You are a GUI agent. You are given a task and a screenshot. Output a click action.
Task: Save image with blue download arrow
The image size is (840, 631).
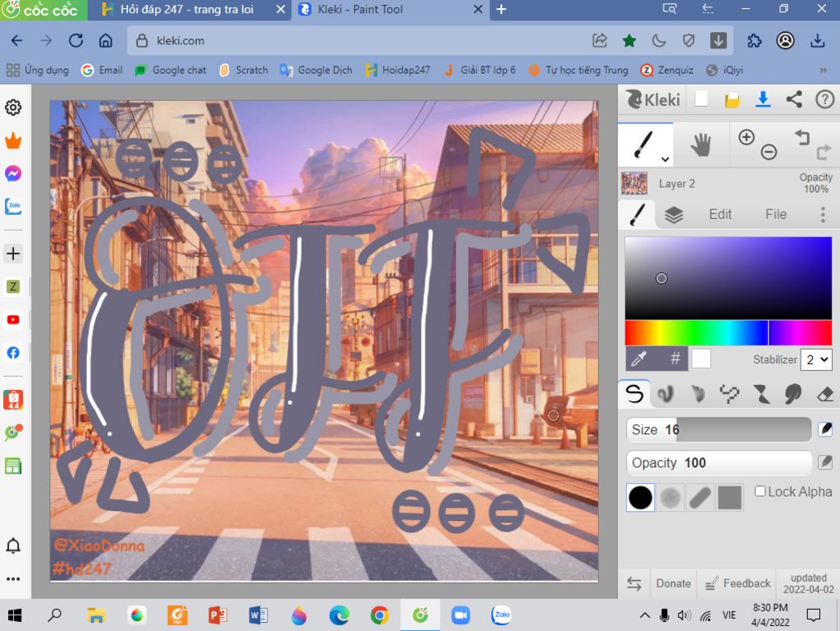[x=763, y=99]
